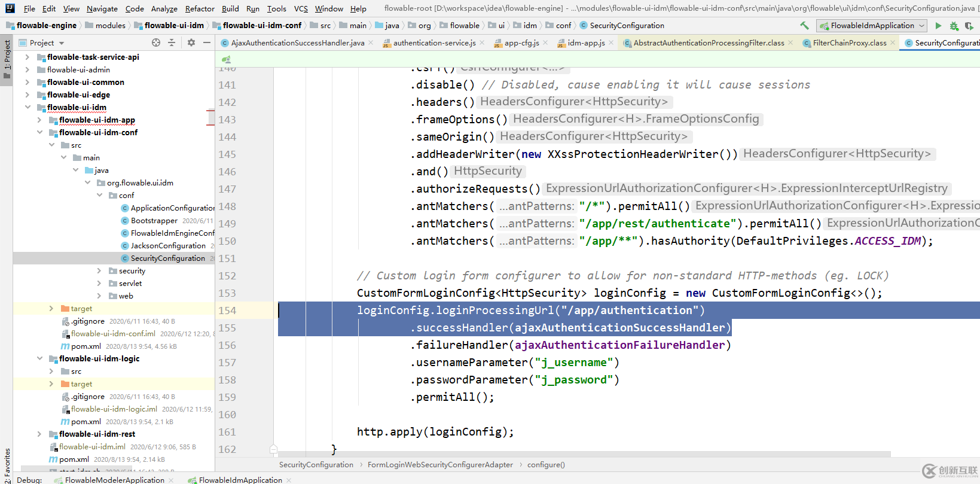This screenshot has height=484, width=980.
Task: Expand the flowable-ui-common module
Action: click(x=28, y=82)
